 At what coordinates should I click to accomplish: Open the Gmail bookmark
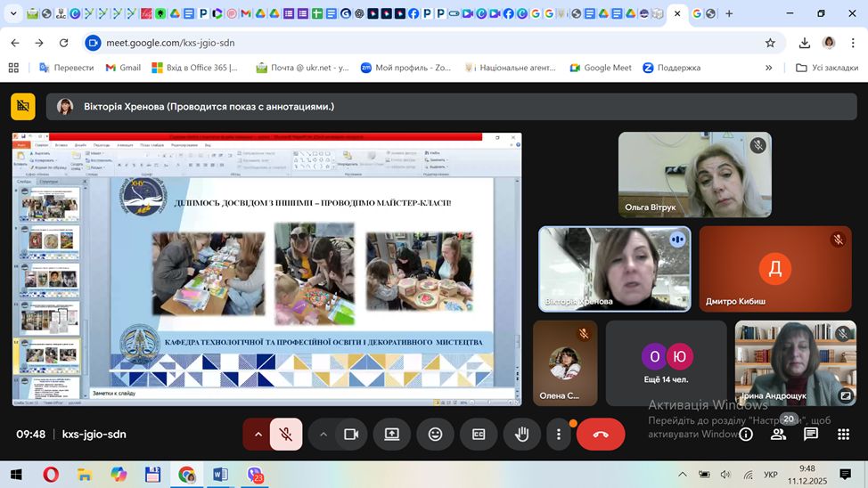123,68
